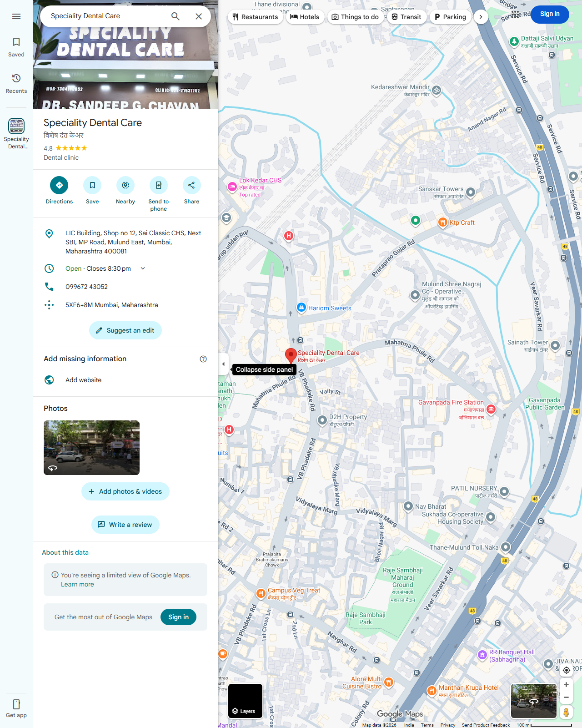Screen dimensions: 582x728
Task: Filter map by Things to do
Action: click(355, 17)
